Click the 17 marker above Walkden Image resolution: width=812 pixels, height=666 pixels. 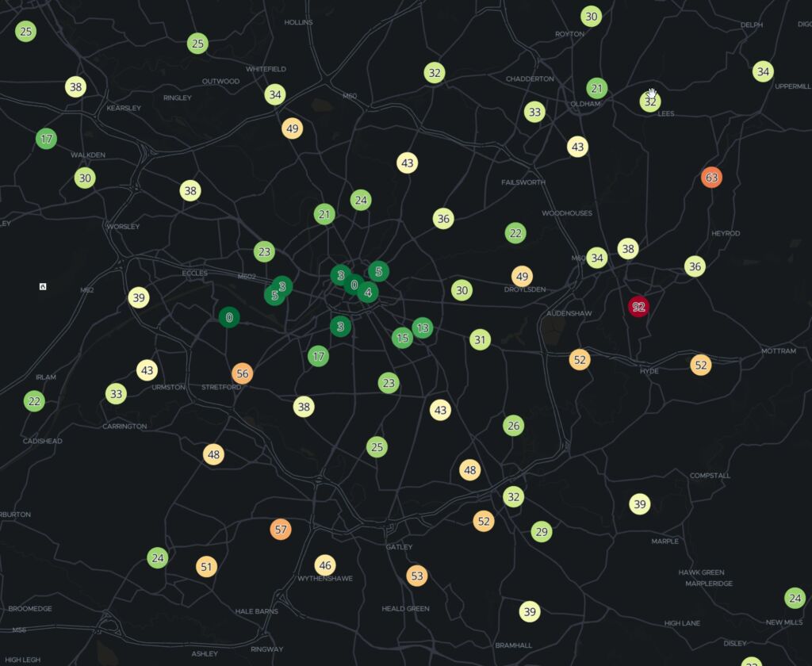47,139
